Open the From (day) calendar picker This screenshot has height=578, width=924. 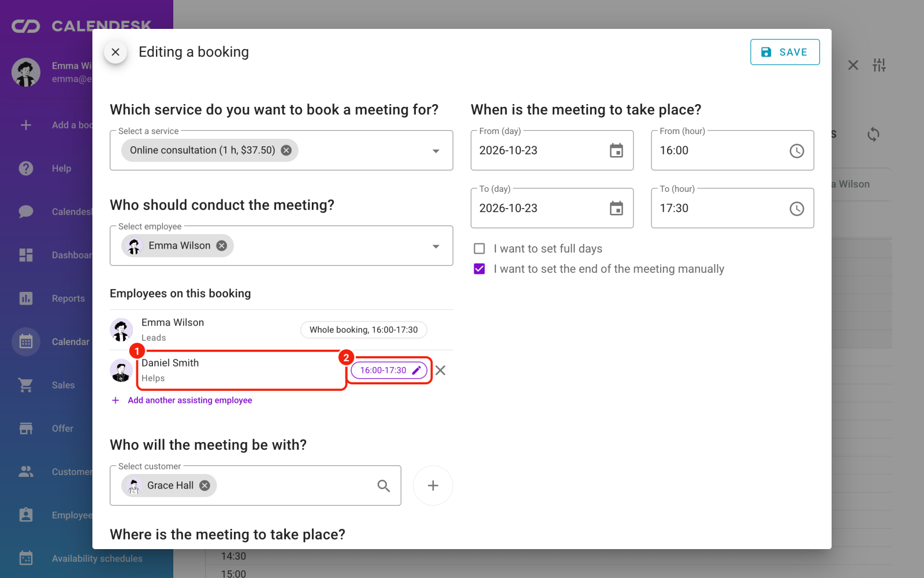617,150
